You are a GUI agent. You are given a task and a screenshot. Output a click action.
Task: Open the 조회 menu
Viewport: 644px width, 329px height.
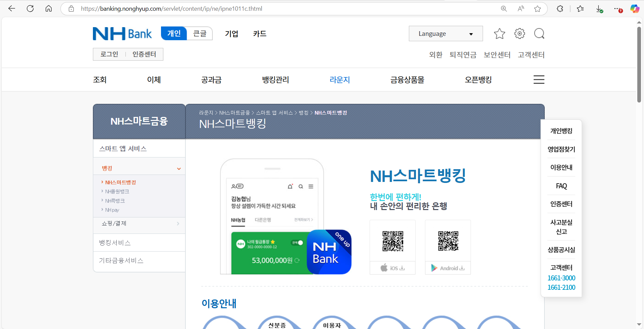tap(100, 80)
